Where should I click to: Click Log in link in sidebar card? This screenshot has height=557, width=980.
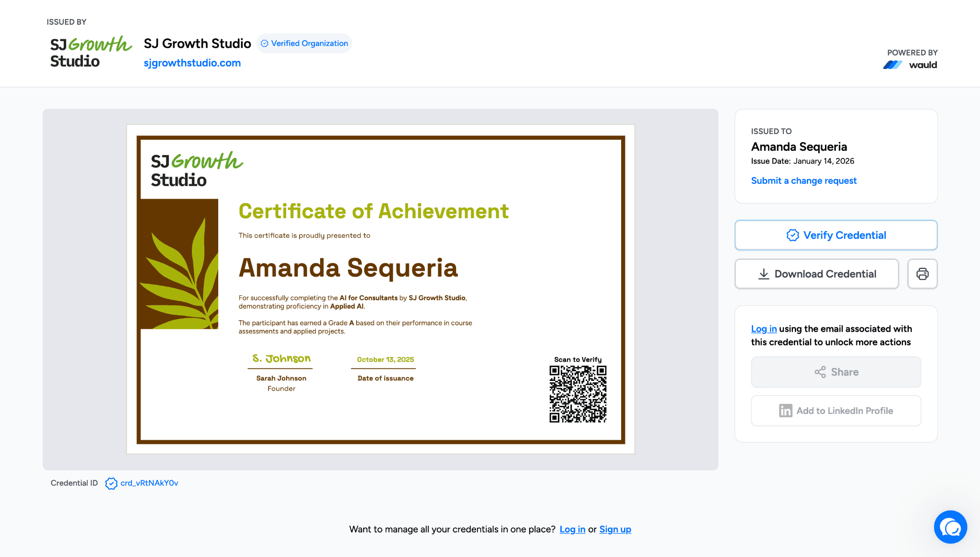click(x=763, y=329)
